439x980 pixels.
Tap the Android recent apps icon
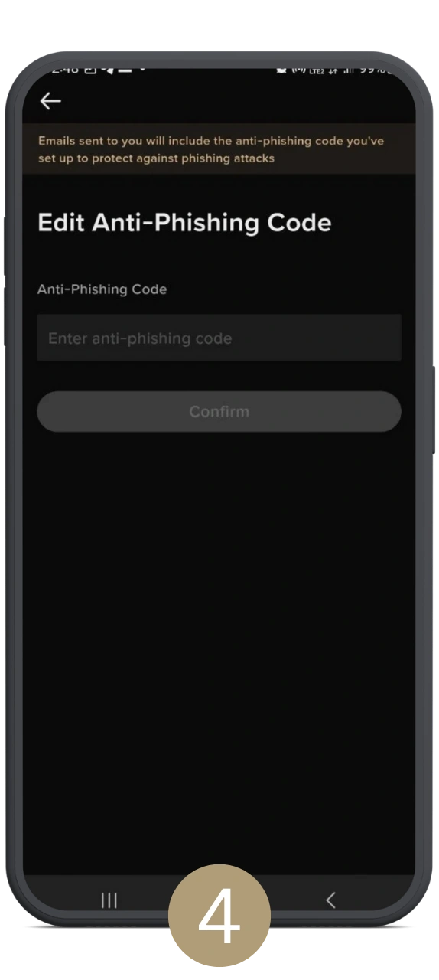coord(109,900)
